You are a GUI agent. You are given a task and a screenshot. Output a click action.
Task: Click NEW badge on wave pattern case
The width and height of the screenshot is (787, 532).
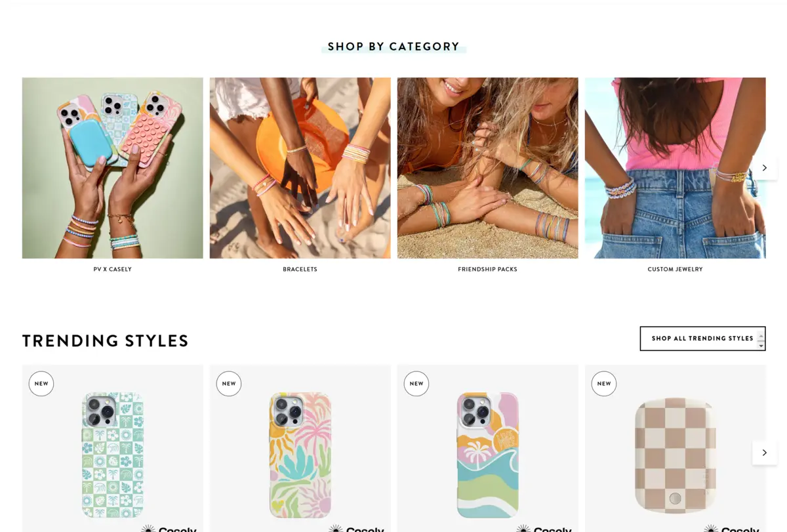(416, 384)
